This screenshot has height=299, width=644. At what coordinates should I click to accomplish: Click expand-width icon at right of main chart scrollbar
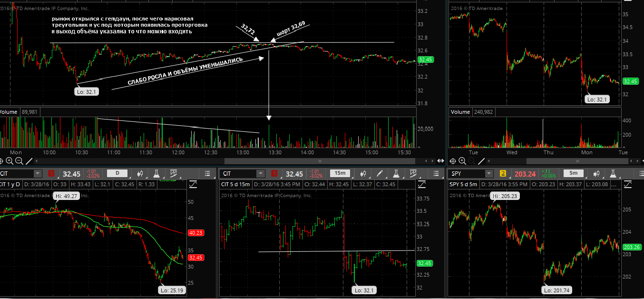point(440,161)
